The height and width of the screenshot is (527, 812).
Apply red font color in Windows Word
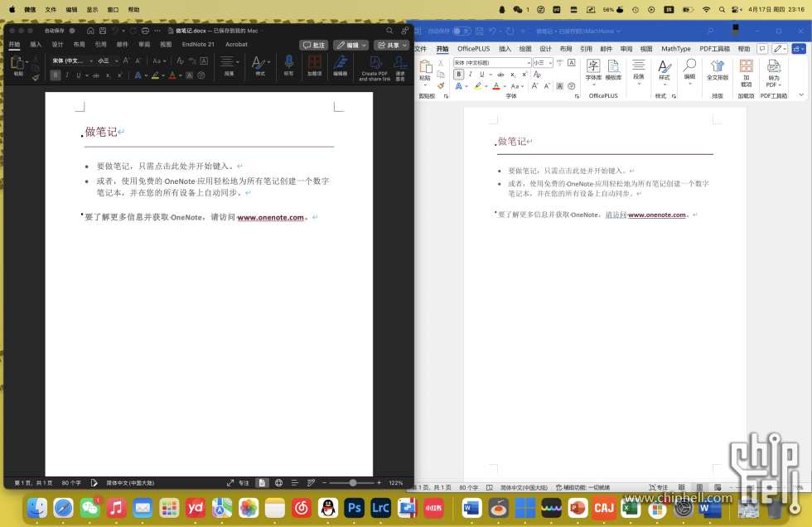pos(496,86)
